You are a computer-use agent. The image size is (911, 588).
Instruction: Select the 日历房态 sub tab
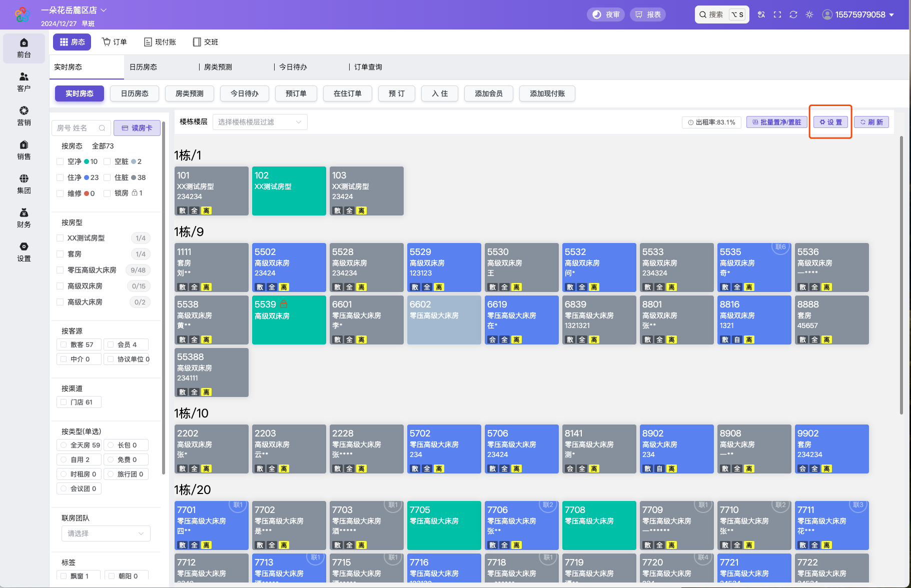pyautogui.click(x=144, y=67)
